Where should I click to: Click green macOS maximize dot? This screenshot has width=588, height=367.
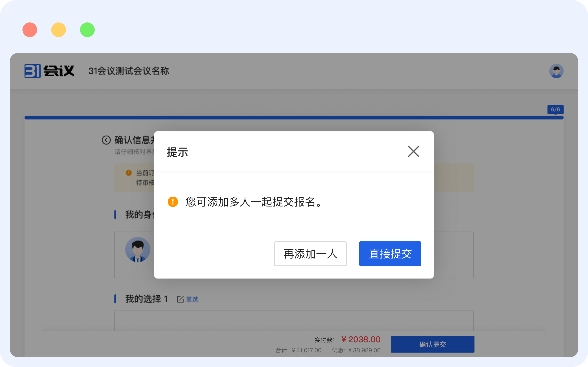(87, 30)
